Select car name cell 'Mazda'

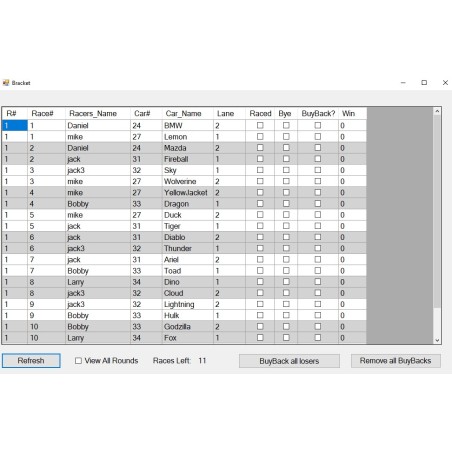tap(188, 148)
